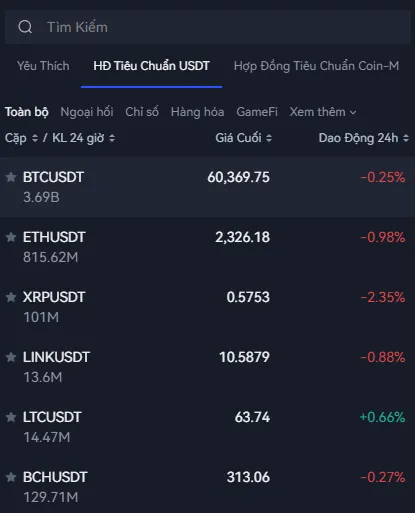Focus the Tìm Kiếm search field

click(x=208, y=27)
